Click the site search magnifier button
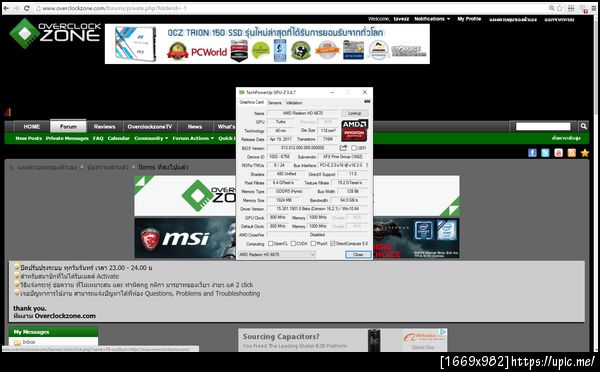The height and width of the screenshot is (372, 600). (583, 126)
